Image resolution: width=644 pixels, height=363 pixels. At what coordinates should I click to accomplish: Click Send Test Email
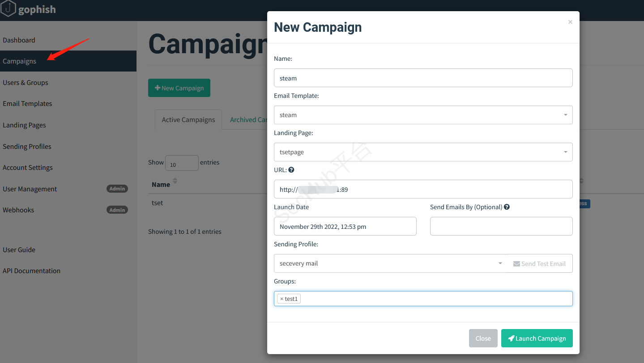coord(540,264)
